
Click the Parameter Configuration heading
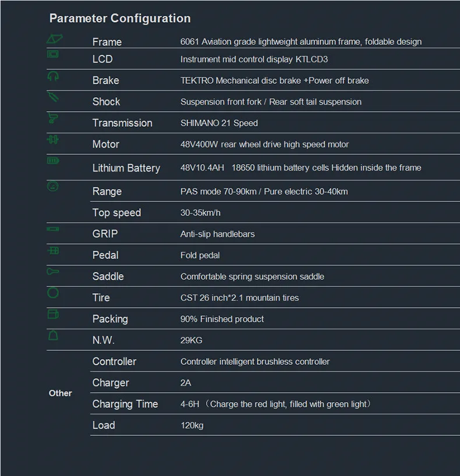pos(120,19)
